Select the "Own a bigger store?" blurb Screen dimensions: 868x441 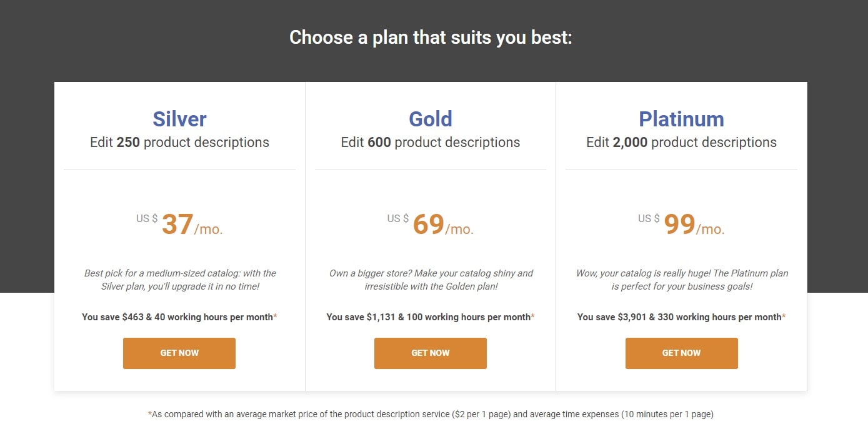point(431,280)
